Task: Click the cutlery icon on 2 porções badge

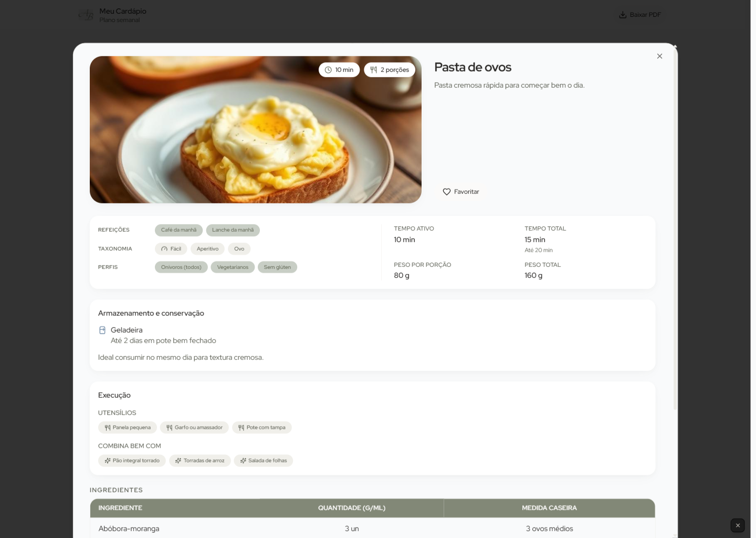Action: (374, 70)
